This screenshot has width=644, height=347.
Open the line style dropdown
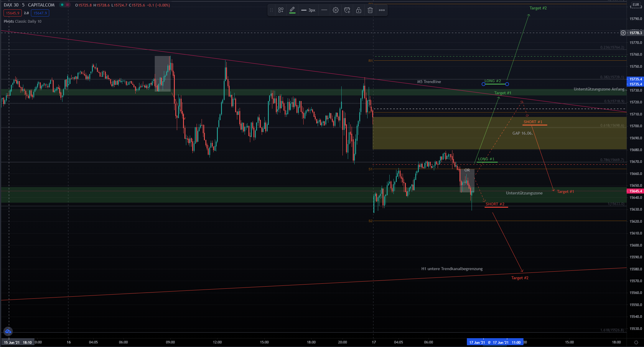(x=324, y=10)
